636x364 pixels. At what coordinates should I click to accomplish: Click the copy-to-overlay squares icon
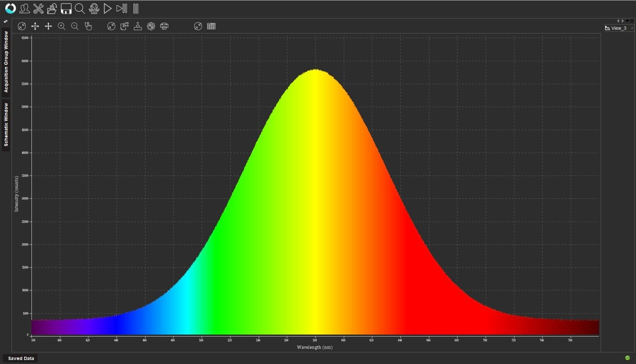click(125, 26)
